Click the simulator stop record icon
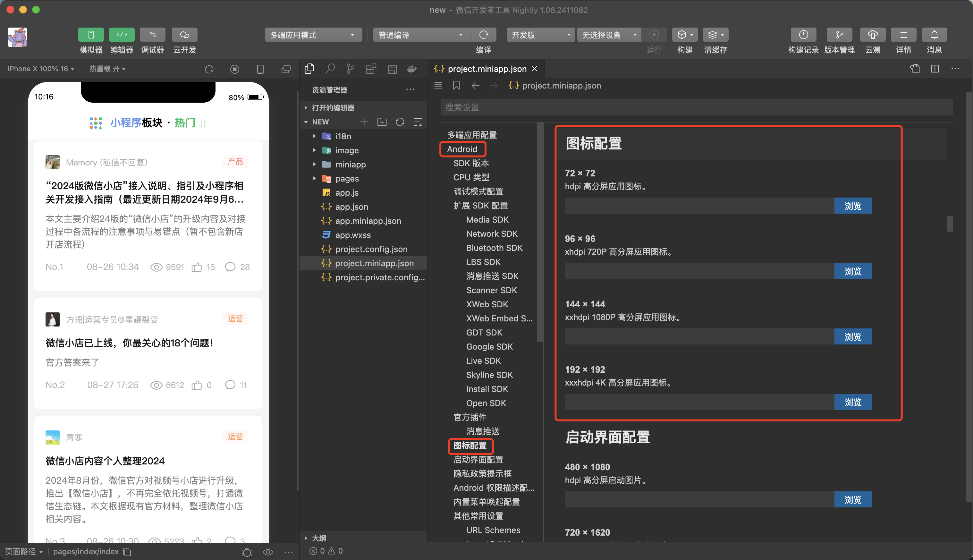 pyautogui.click(x=235, y=69)
